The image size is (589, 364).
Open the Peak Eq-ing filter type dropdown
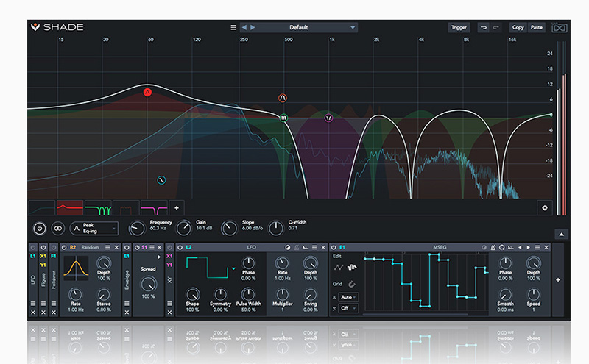[x=94, y=229]
